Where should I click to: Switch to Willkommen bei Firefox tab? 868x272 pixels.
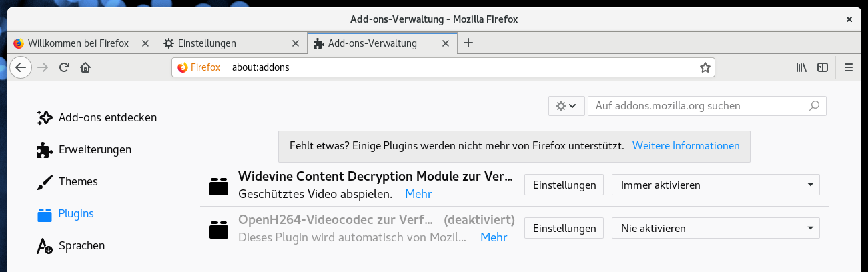[82, 43]
